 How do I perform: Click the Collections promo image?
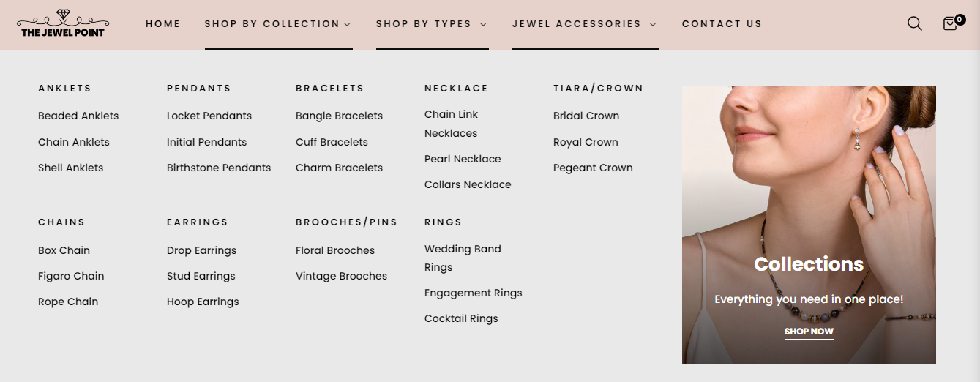(x=809, y=183)
